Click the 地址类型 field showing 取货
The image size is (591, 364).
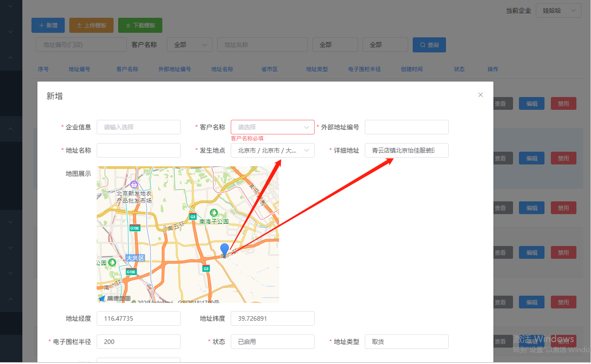tap(407, 342)
